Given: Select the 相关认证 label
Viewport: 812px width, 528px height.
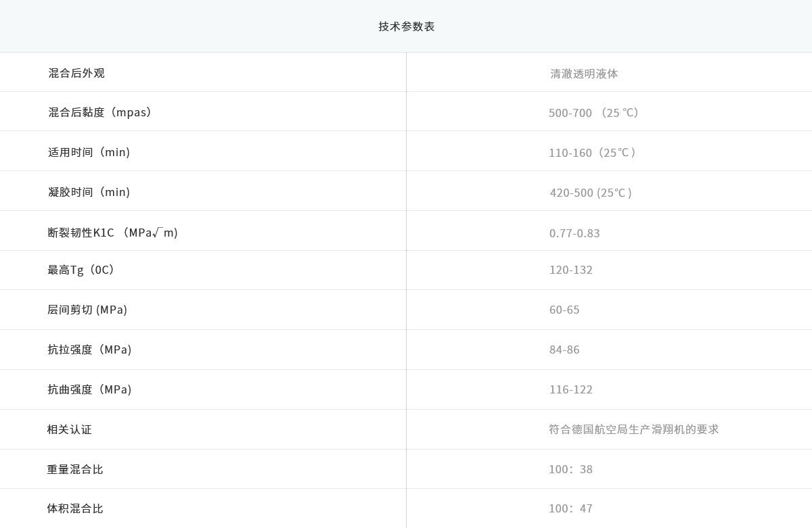Looking at the screenshot, I should 69,429.
